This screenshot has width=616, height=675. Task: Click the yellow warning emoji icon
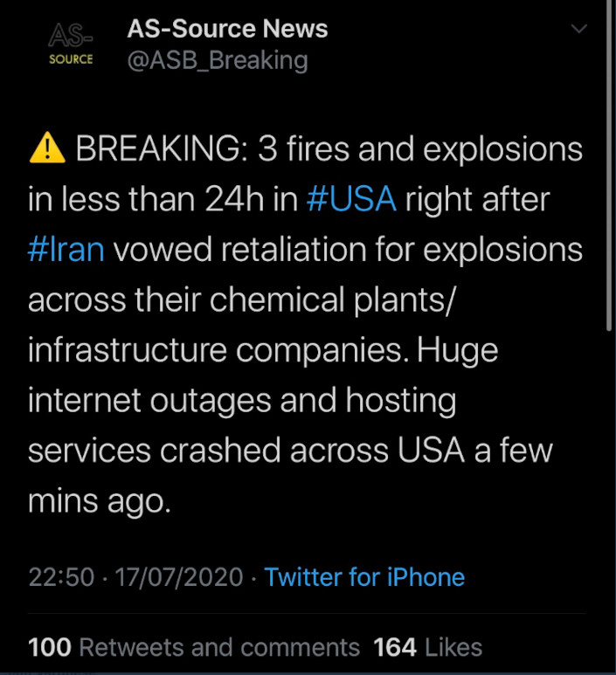[x=47, y=149]
